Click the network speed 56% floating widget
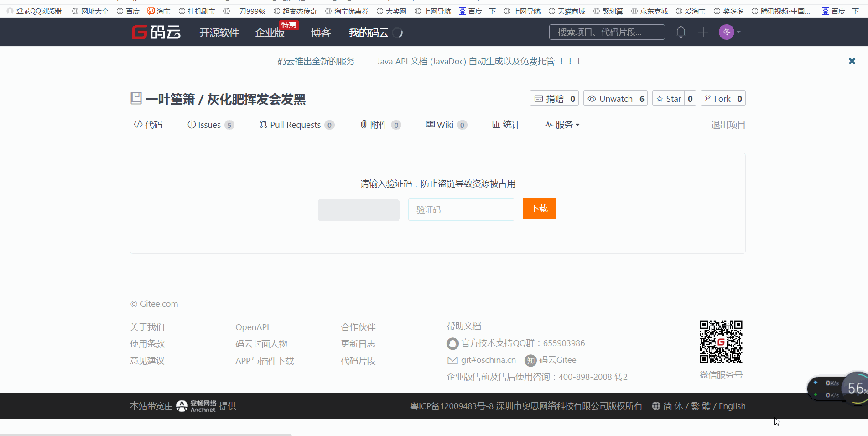This screenshot has height=436, width=868. (837, 389)
